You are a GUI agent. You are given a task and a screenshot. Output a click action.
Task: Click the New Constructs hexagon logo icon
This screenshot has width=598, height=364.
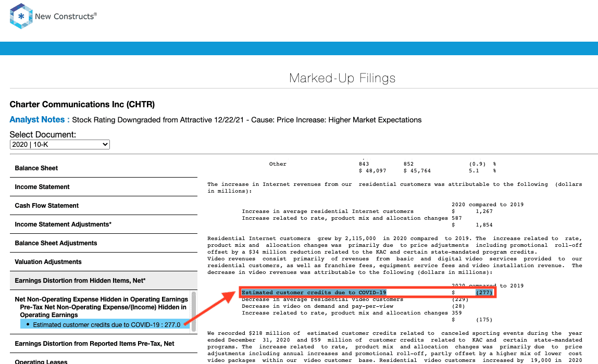(21, 16)
